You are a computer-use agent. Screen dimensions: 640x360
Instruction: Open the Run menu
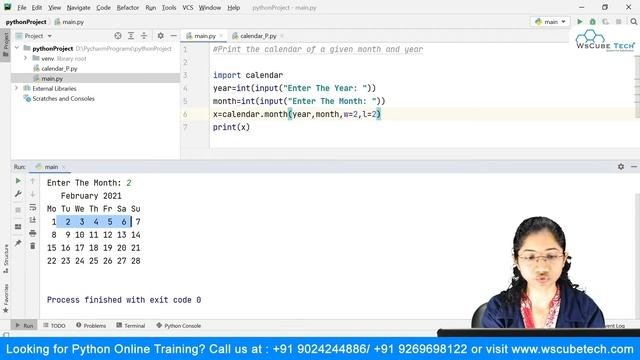click(x=151, y=8)
